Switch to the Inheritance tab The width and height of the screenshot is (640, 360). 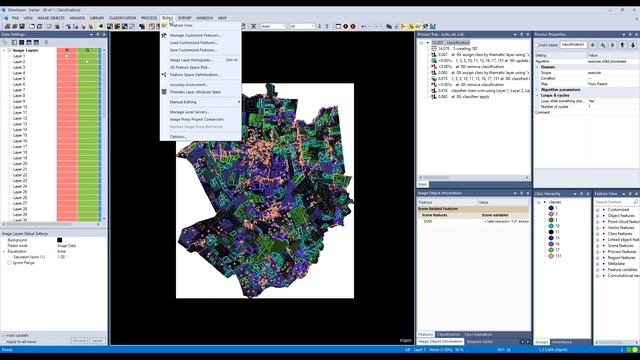(562, 342)
